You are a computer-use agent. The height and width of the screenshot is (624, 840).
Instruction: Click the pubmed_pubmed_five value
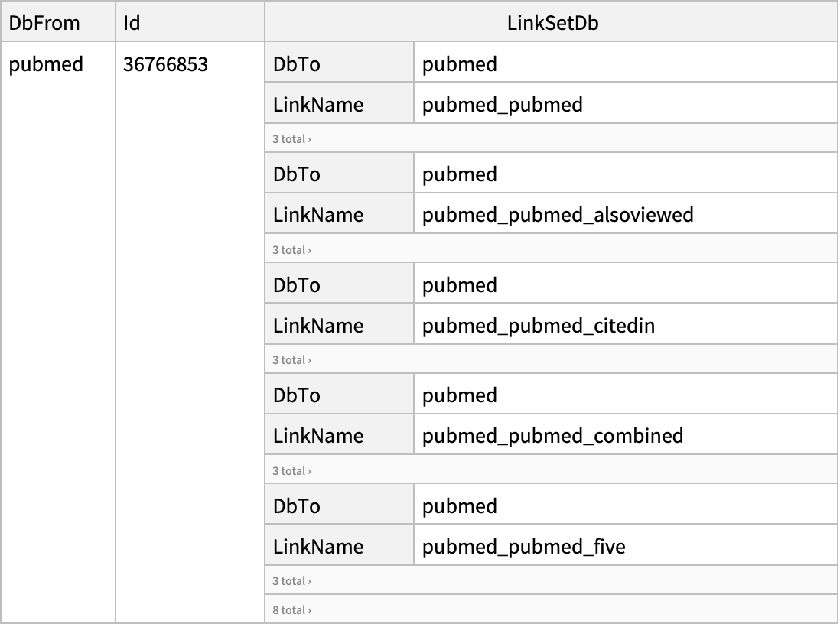tap(523, 547)
